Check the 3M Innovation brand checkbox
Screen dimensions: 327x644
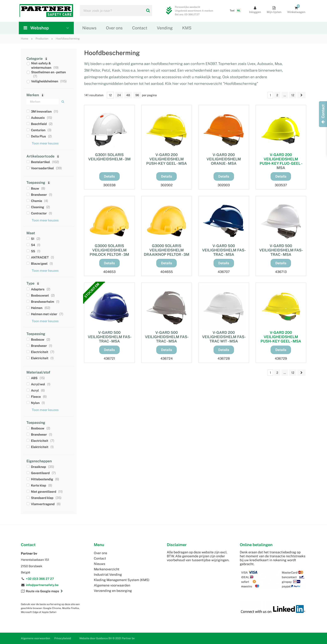click(x=28, y=111)
